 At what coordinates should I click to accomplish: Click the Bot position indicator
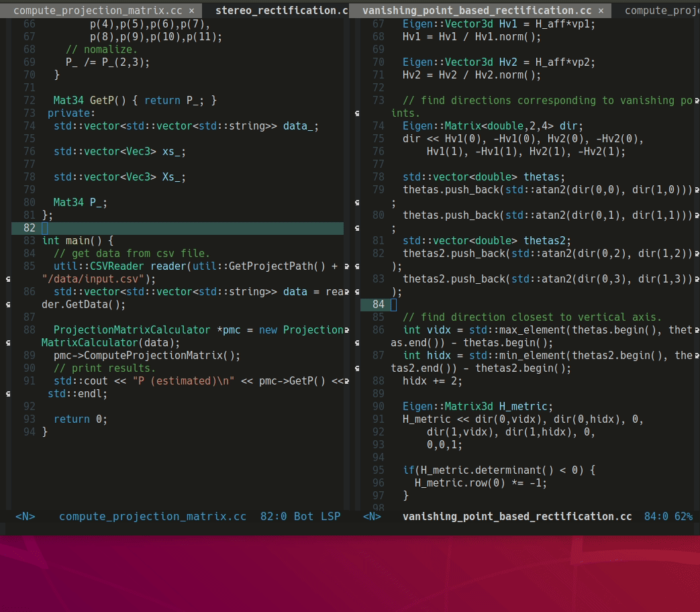tap(303, 517)
